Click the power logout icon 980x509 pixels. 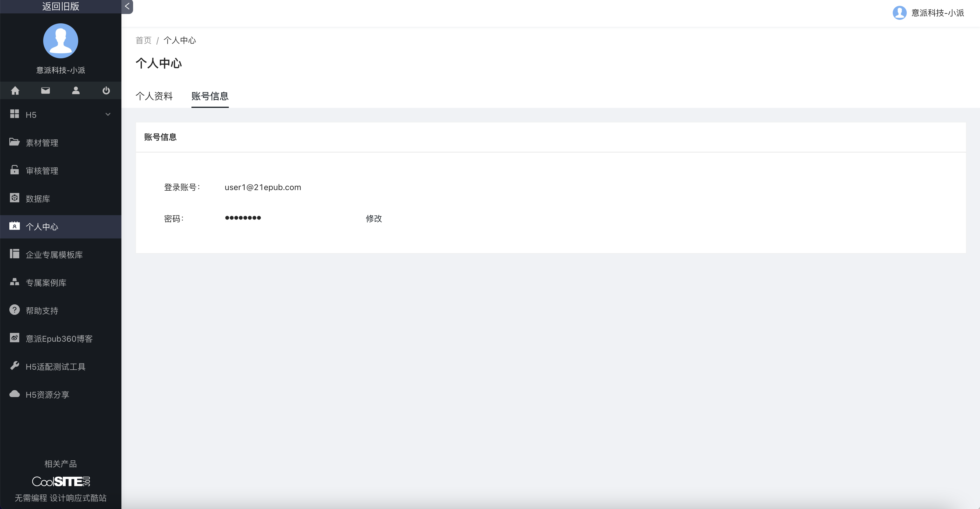(x=106, y=90)
